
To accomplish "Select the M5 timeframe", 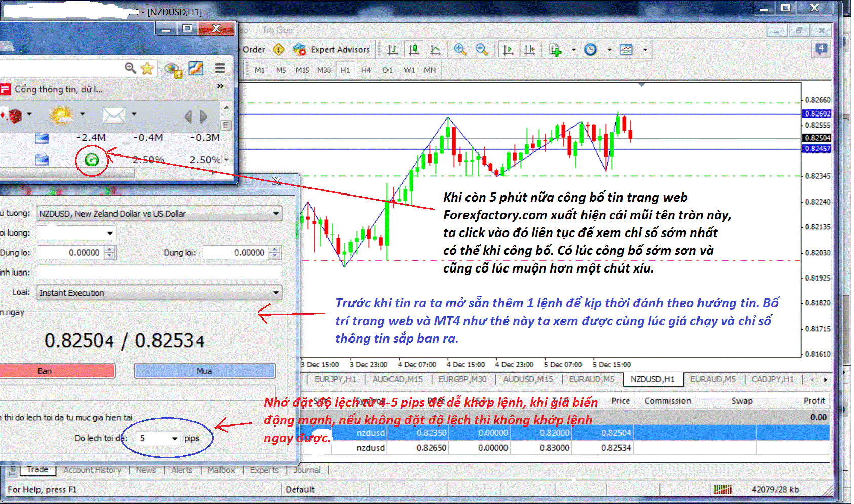I will [281, 70].
